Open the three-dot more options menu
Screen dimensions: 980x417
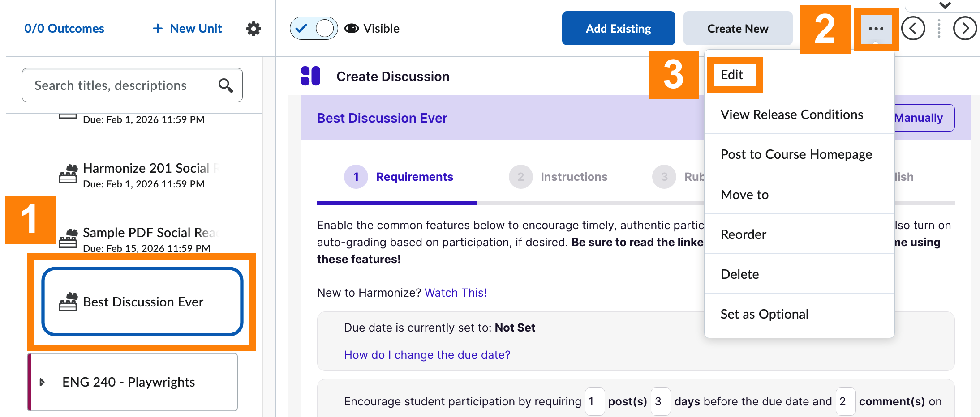click(876, 29)
